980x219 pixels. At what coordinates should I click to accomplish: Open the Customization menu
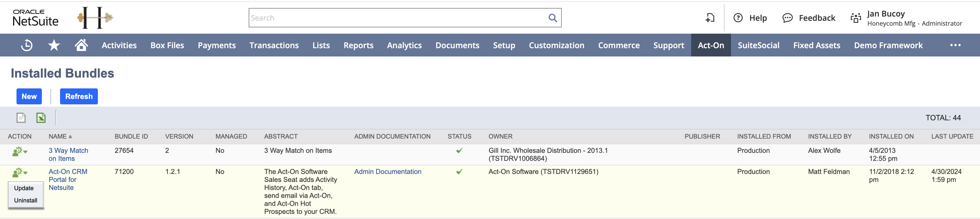coord(557,45)
